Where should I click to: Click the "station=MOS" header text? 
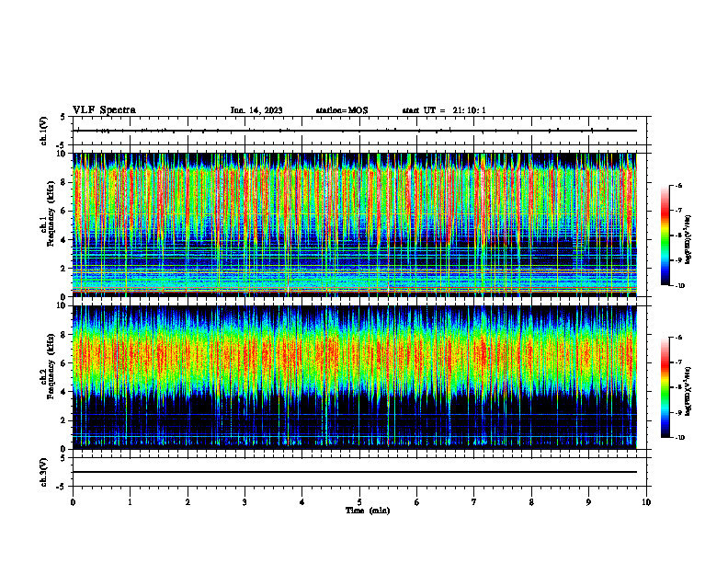(x=342, y=110)
